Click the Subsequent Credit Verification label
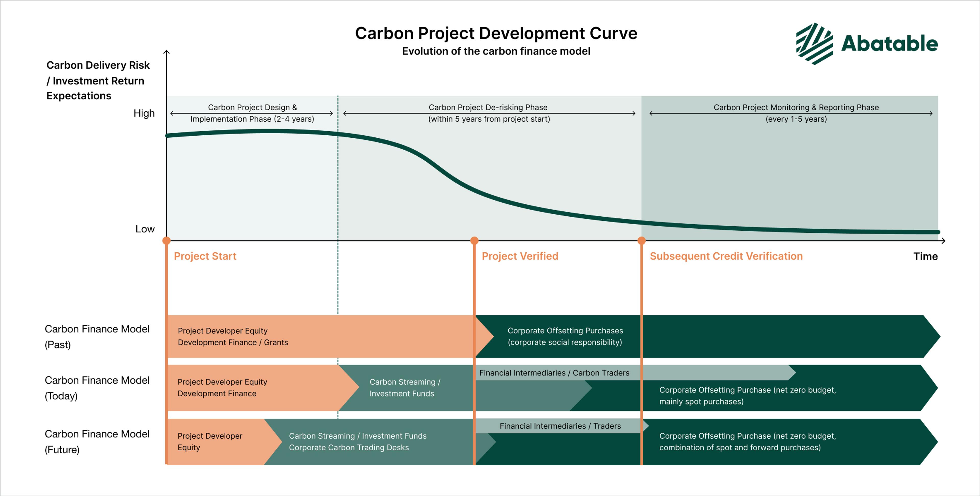Image resolution: width=980 pixels, height=496 pixels. [726, 256]
